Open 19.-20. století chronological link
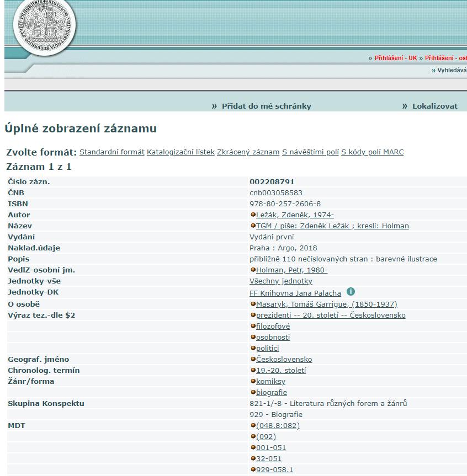The height and width of the screenshot is (476, 467). pyautogui.click(x=281, y=370)
